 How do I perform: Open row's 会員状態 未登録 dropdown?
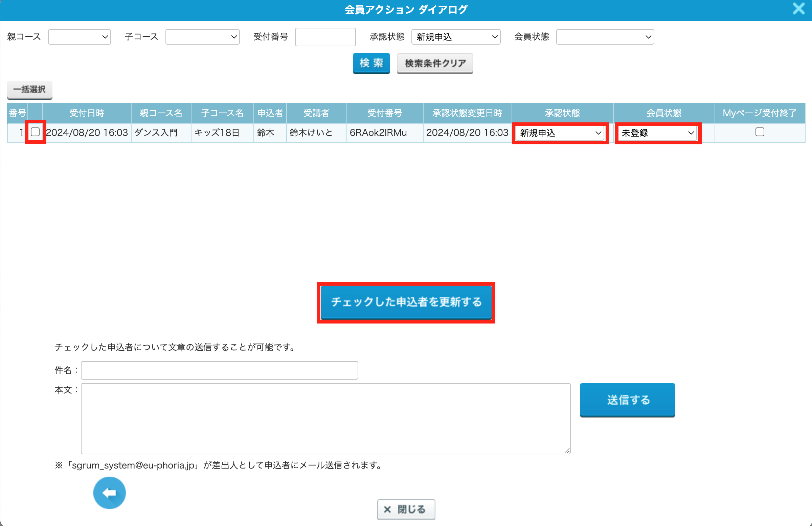point(657,133)
